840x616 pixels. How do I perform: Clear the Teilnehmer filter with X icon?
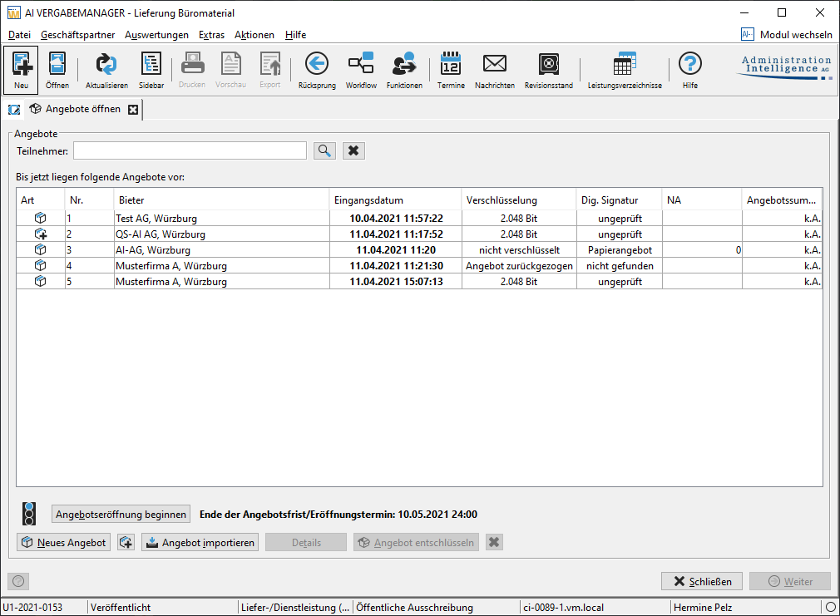353,150
